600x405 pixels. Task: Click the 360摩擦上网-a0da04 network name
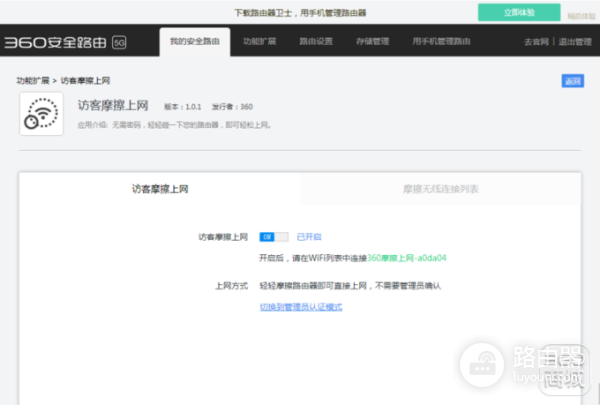pos(407,258)
